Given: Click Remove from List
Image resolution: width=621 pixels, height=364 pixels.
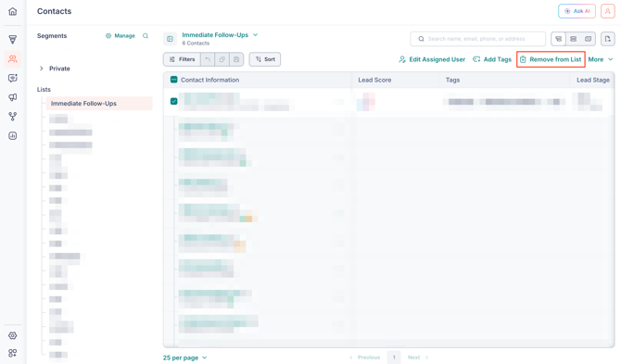Looking at the screenshot, I should 551,59.
